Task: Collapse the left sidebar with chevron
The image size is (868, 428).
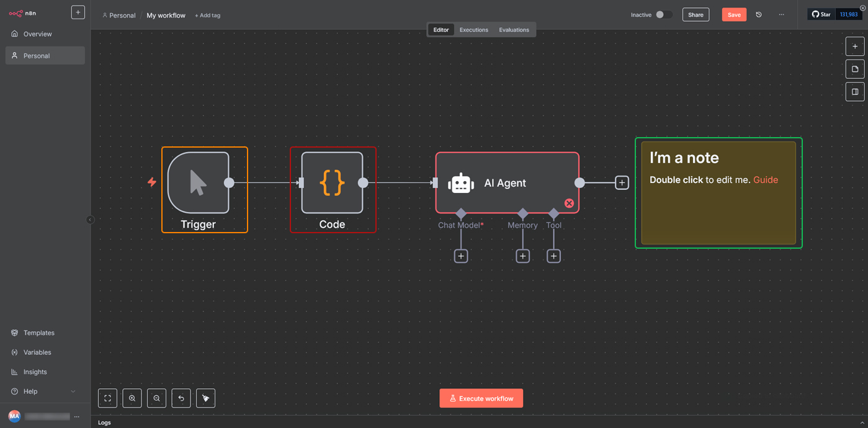Action: pyautogui.click(x=90, y=220)
